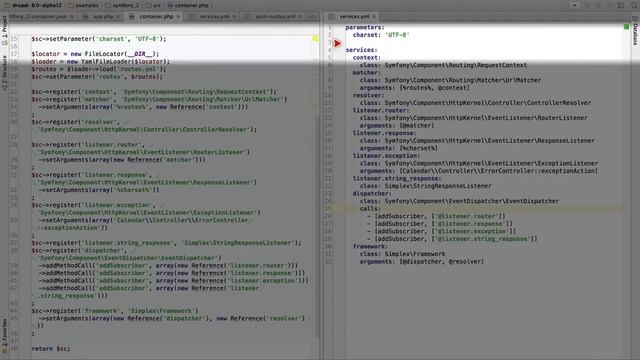This screenshot has width=640, height=360.
Task: Open the run configuration dropdown
Action: pyautogui.click(x=574, y=5)
